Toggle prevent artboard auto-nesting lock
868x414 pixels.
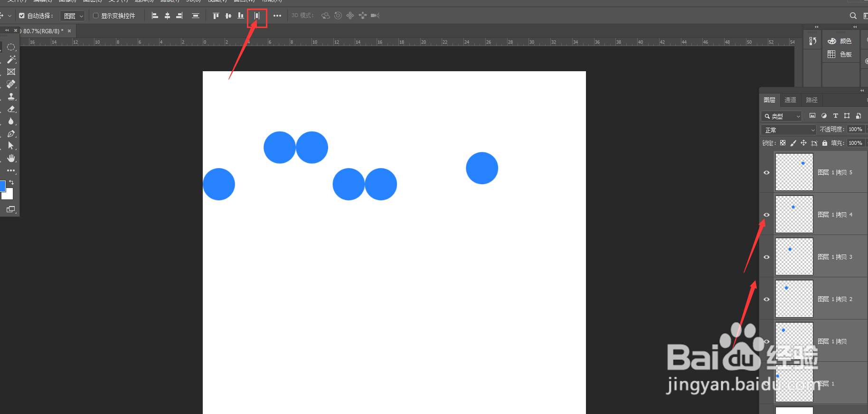814,143
